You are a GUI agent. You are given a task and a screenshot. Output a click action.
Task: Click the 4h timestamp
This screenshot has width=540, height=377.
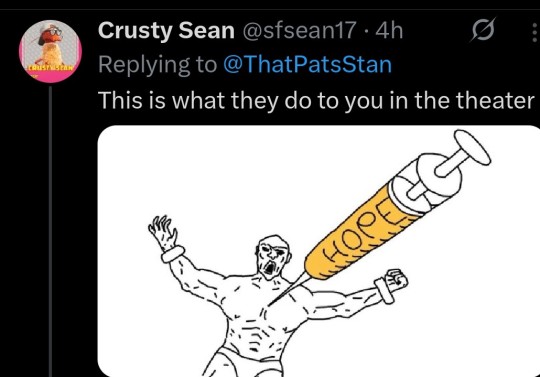tap(389, 30)
